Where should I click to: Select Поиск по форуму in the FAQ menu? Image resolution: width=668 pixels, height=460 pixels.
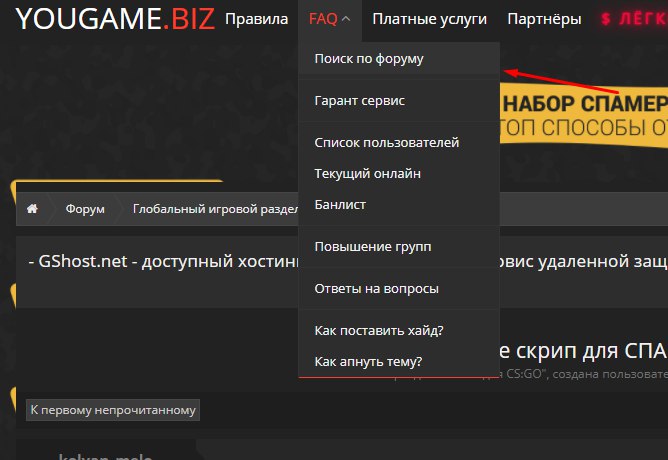[x=399, y=59]
